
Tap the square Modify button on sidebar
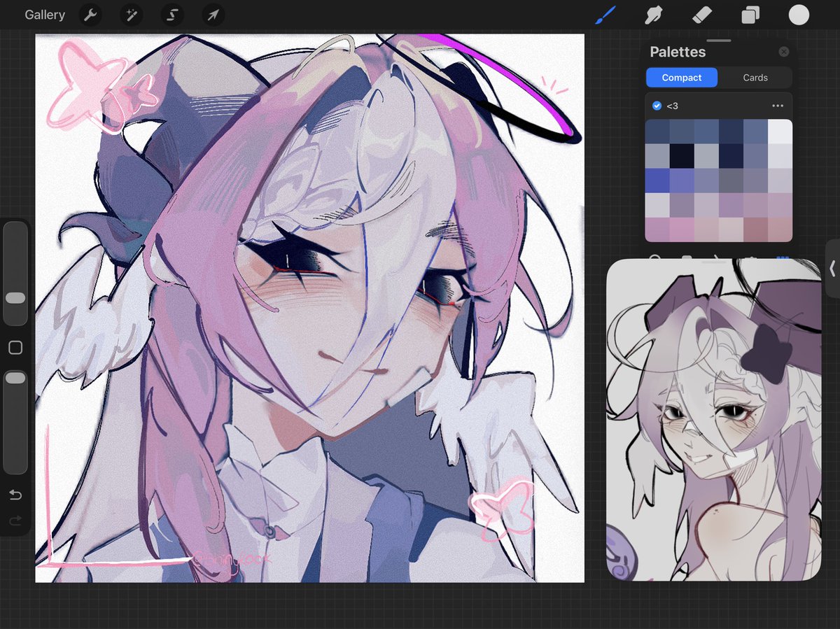click(15, 348)
